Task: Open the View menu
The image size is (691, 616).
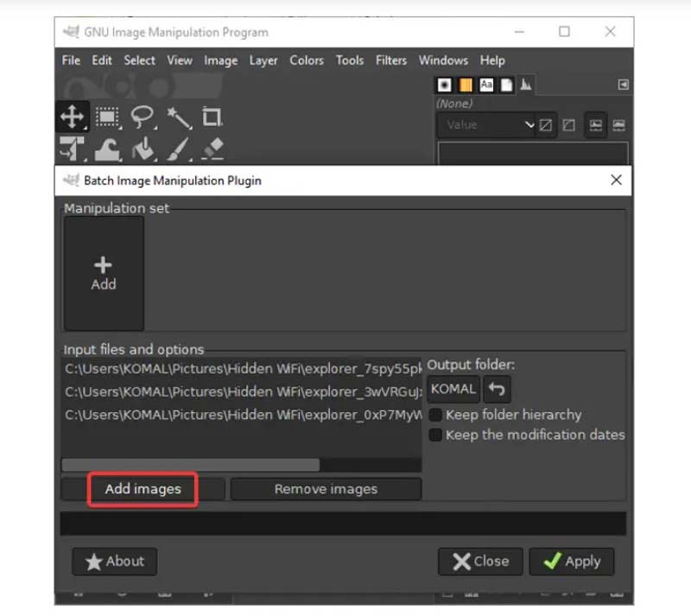Action: point(180,60)
